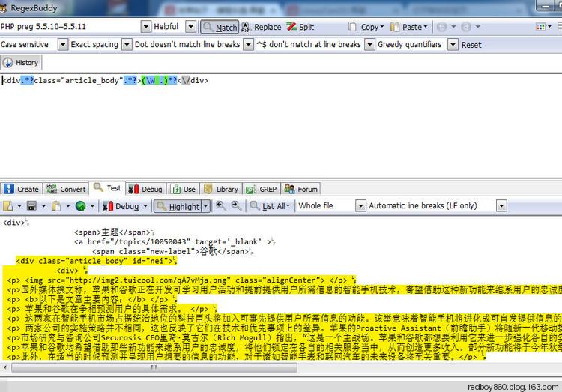562x392 pixels.
Task: Open the layout grid icon menu
Action: (543, 27)
